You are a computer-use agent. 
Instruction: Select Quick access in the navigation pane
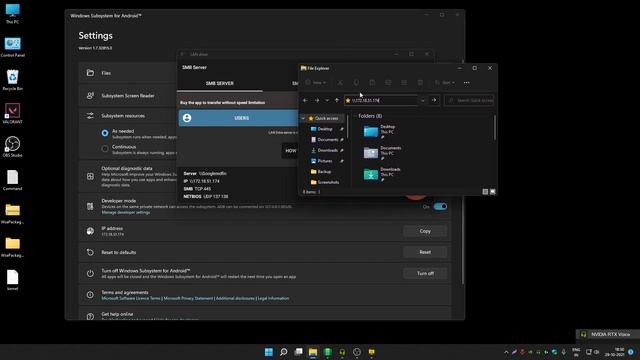[326, 118]
